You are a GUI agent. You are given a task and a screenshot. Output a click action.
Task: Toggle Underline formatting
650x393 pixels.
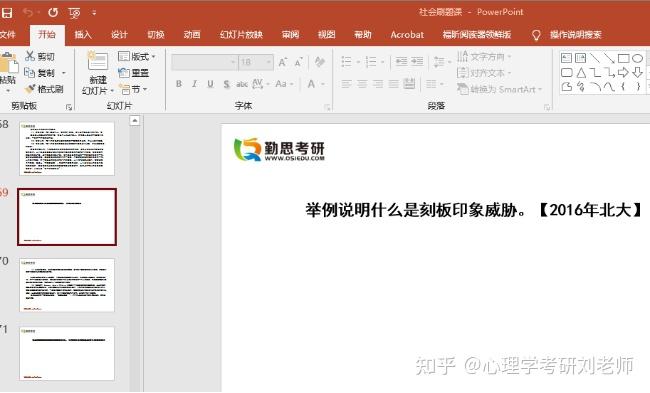[x=211, y=84]
